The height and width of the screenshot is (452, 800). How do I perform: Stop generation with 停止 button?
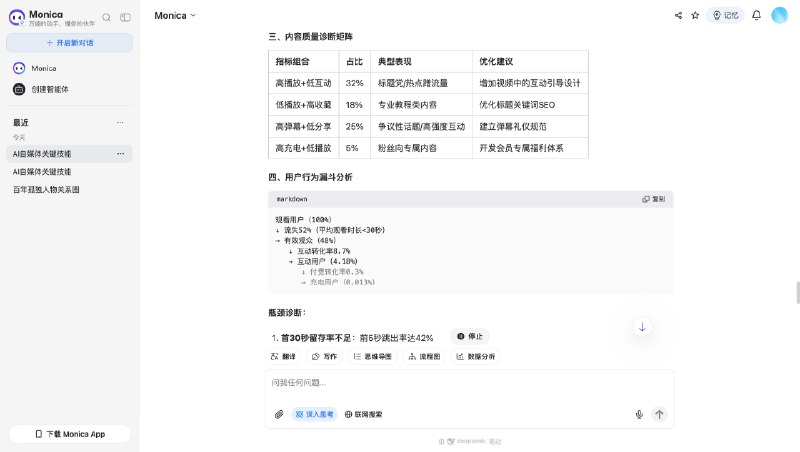coord(470,337)
